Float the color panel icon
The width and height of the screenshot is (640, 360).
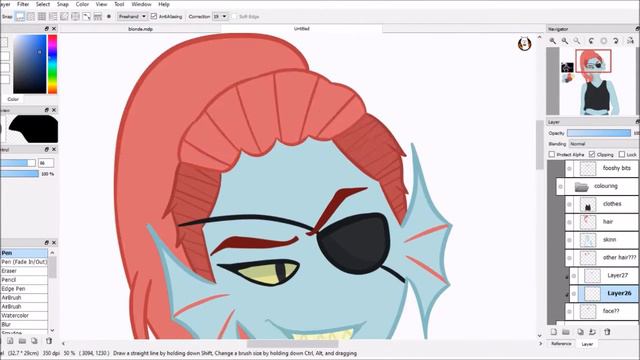pyautogui.click(x=46, y=29)
